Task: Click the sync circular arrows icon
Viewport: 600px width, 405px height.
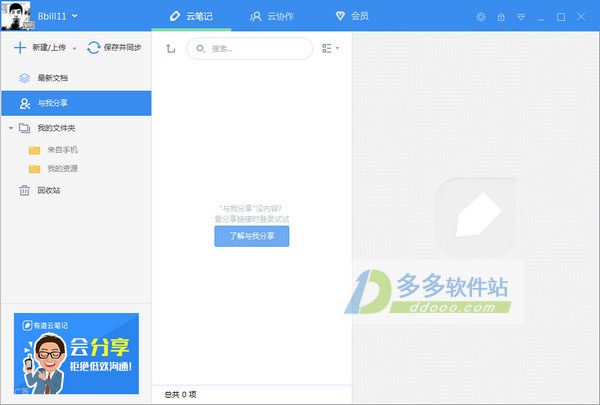Action: click(93, 47)
